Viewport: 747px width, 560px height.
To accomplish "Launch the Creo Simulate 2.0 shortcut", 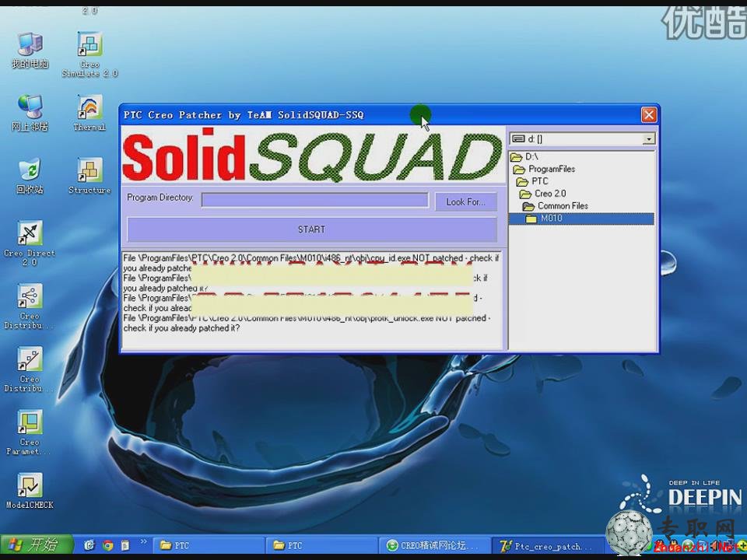I will (89, 54).
